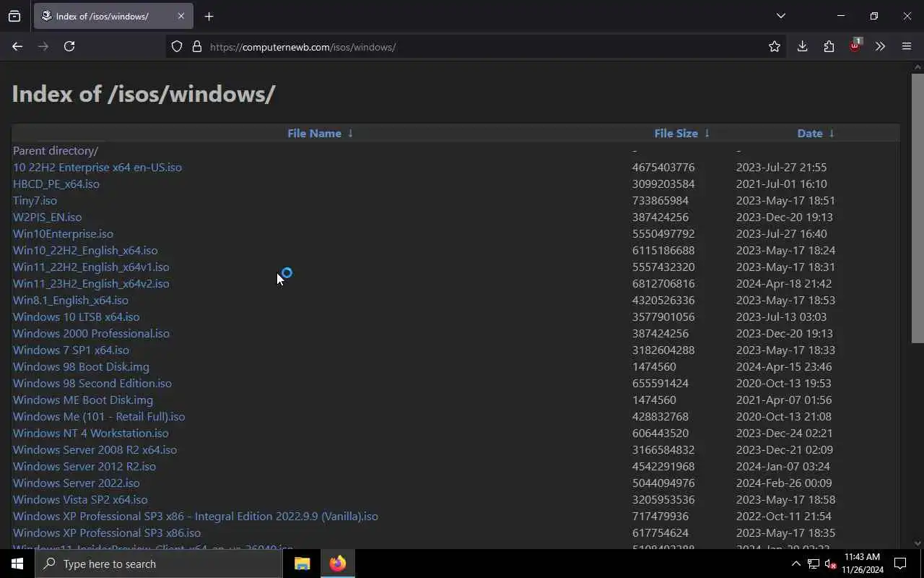
Task: Click file size 5044094976
Action: [x=663, y=483]
